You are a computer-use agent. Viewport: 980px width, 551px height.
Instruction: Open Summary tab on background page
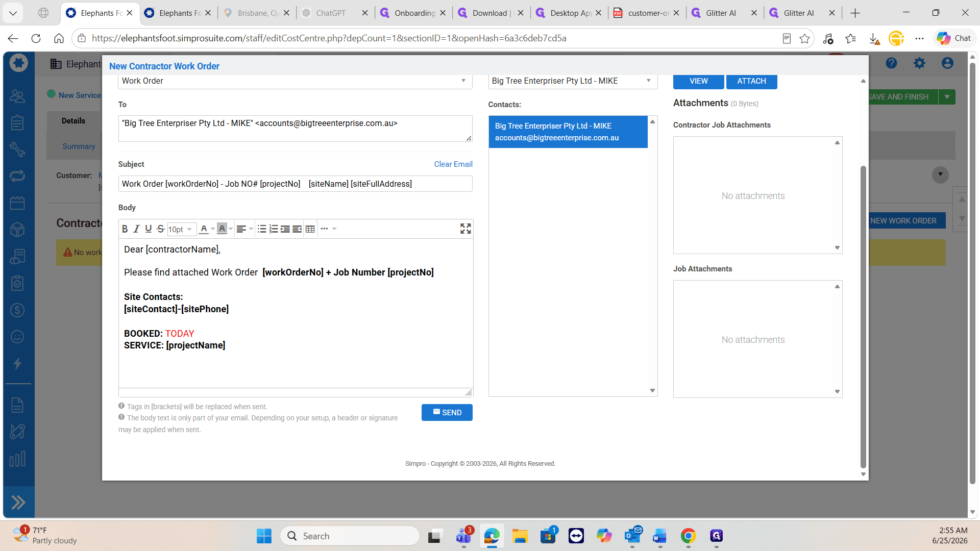79,146
